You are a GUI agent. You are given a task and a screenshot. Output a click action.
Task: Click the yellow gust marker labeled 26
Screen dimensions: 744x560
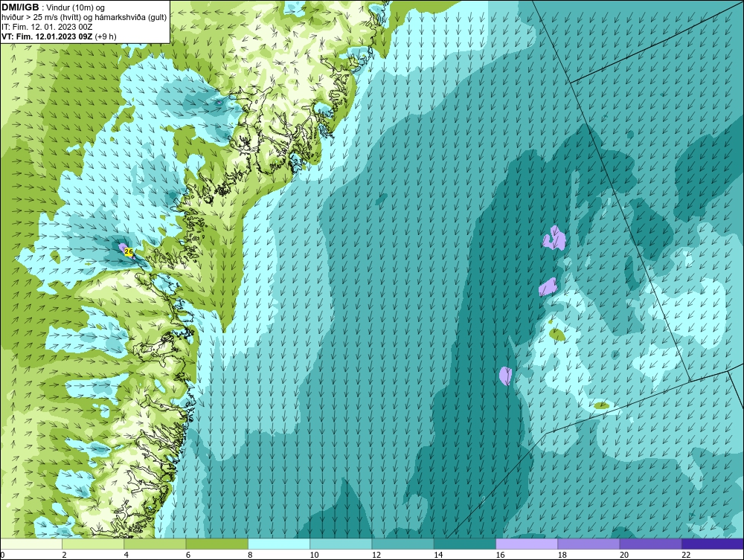click(x=129, y=252)
